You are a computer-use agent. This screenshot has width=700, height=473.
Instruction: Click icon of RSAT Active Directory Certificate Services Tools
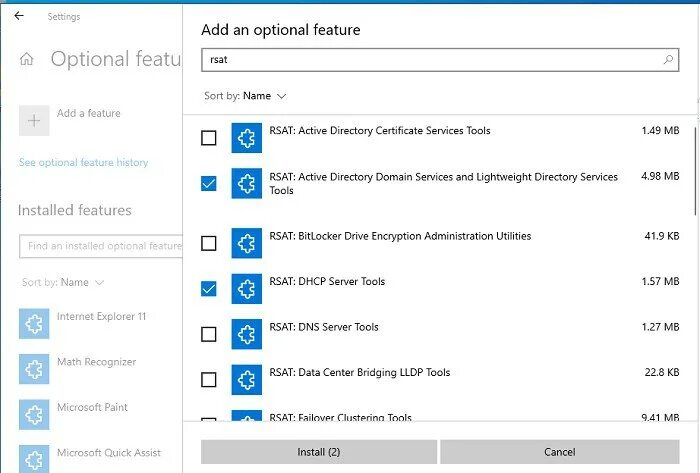point(246,138)
